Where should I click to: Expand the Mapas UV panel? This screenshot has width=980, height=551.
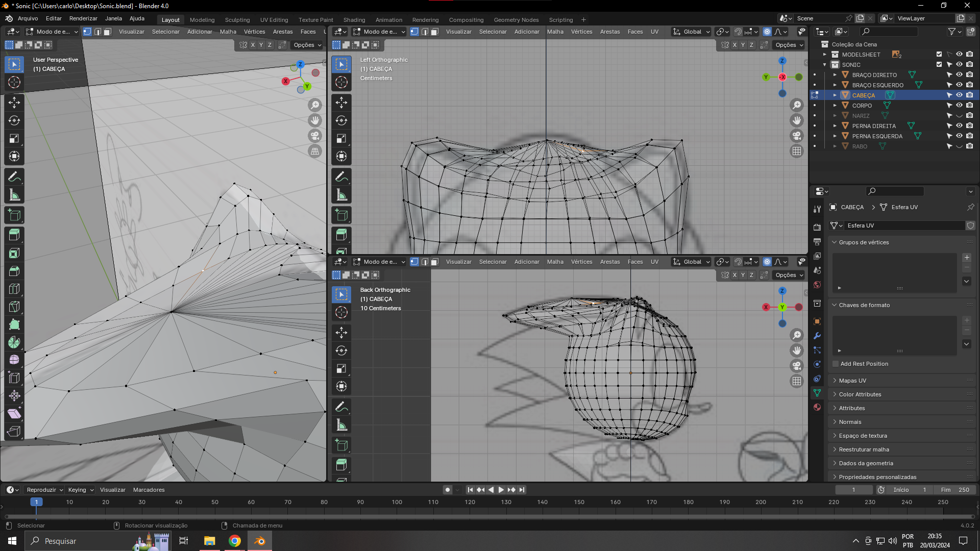click(852, 381)
